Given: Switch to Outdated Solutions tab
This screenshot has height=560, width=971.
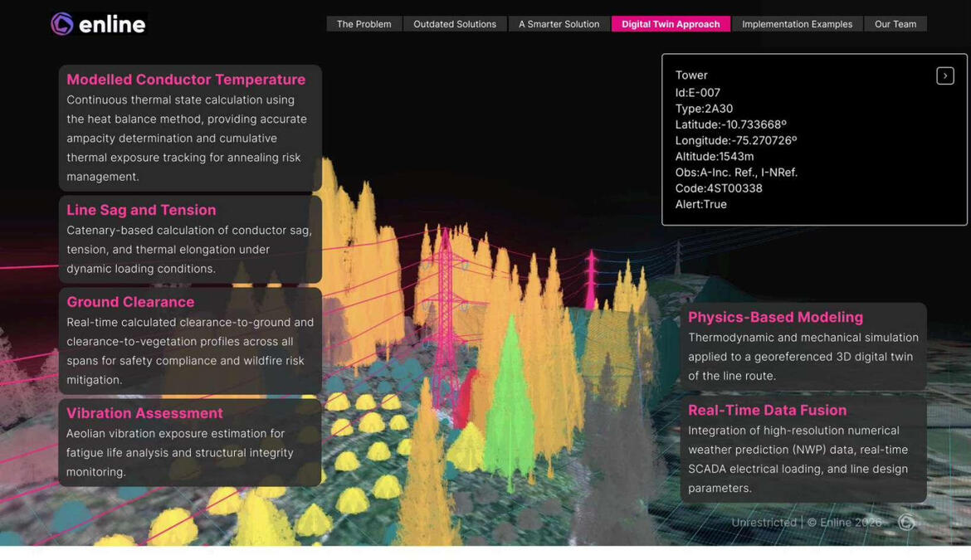Looking at the screenshot, I should point(455,24).
